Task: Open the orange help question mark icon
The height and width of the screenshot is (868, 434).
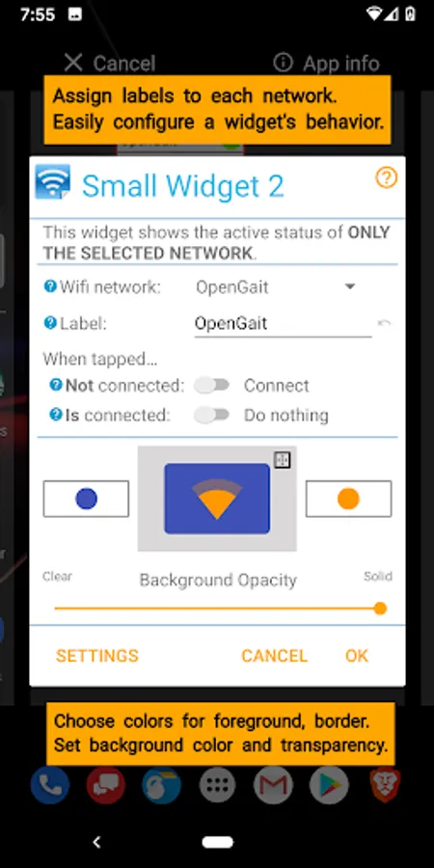Action: pos(387,177)
